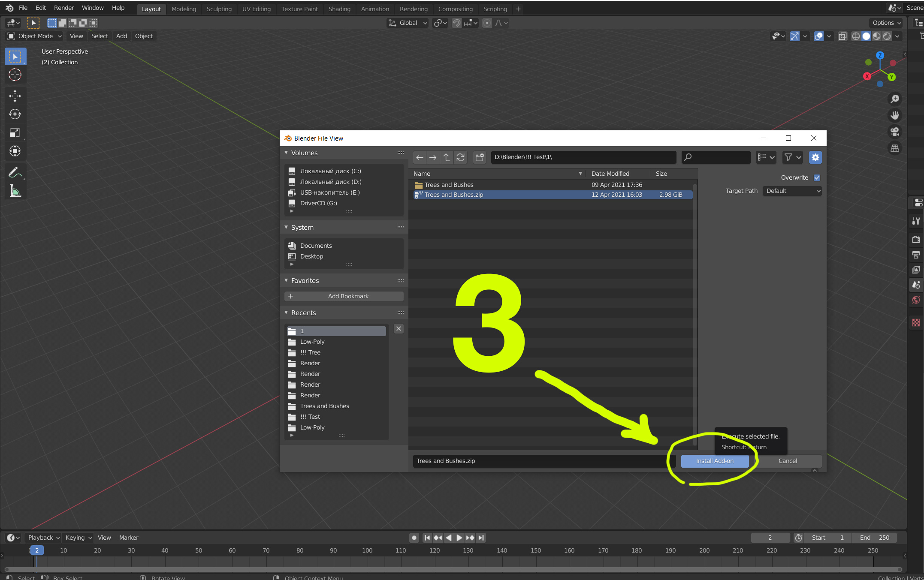Open the Target Path Default dropdown
924x580 pixels.
click(x=792, y=191)
